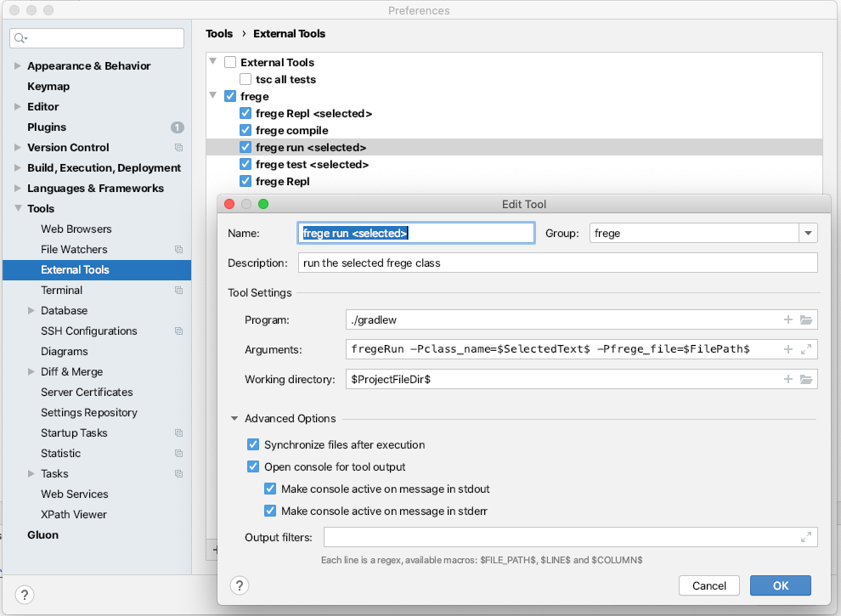Select the frege compile tool entry

coord(291,130)
